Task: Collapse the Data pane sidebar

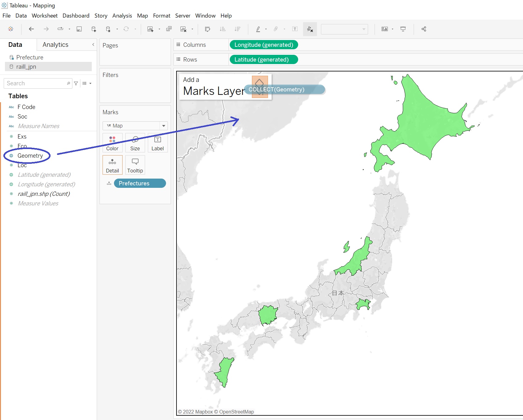Action: [x=93, y=45]
